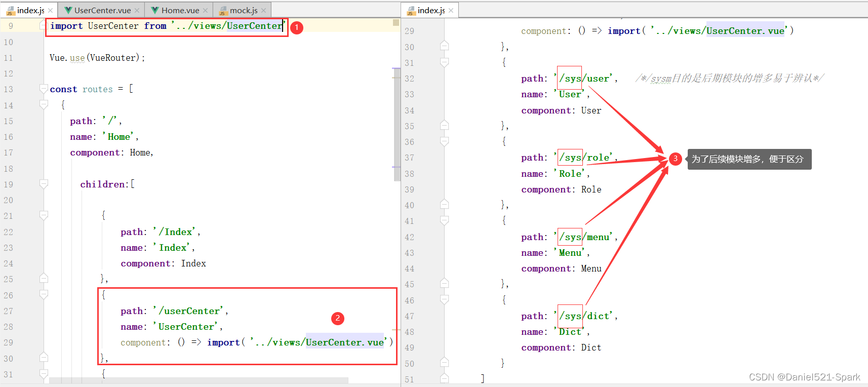Screen dimensions: 868x387
Task: Click the 'children:[' text
Action: point(107,184)
